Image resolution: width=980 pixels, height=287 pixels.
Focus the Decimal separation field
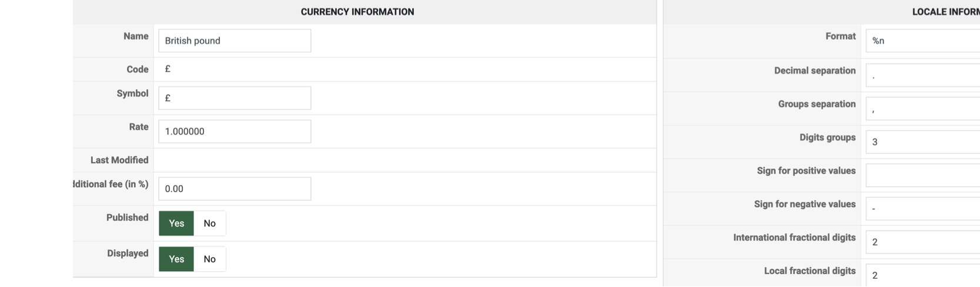click(922, 75)
